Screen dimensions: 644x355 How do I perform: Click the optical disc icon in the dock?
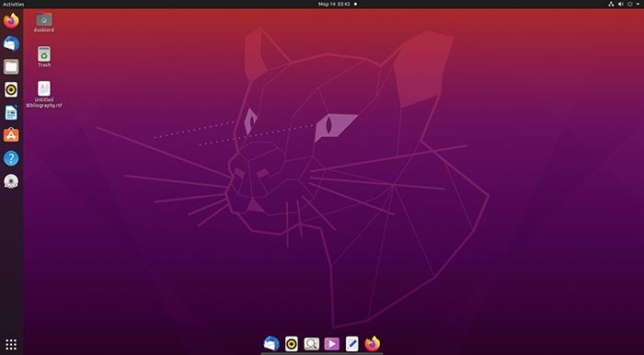point(11,181)
